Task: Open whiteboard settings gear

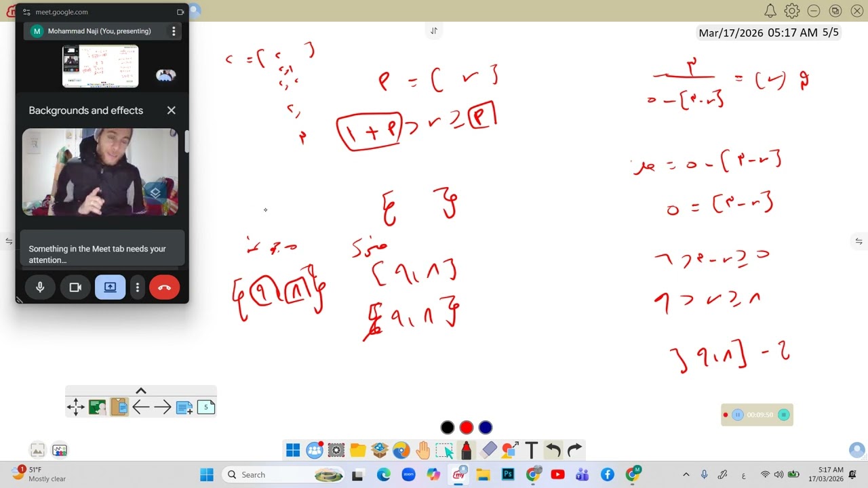Action: (792, 11)
